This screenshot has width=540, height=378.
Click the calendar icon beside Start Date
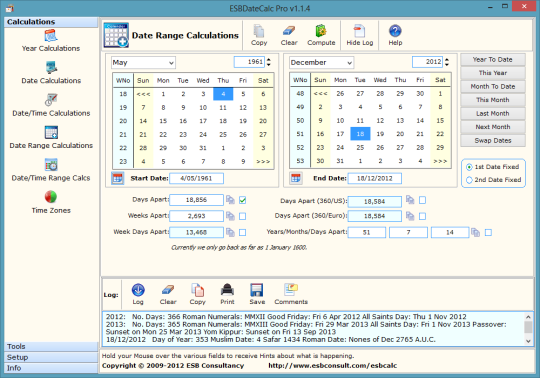pos(118,178)
